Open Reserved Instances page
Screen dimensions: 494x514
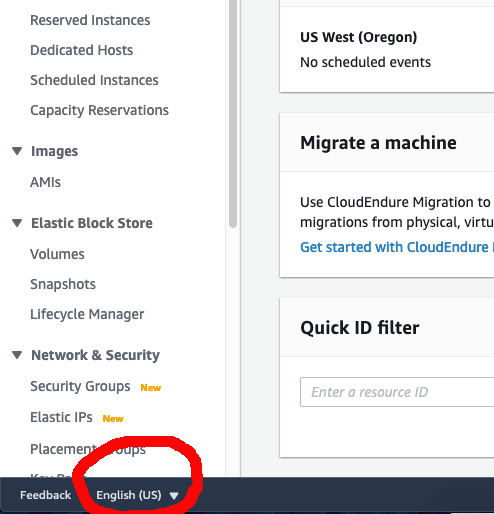click(90, 20)
